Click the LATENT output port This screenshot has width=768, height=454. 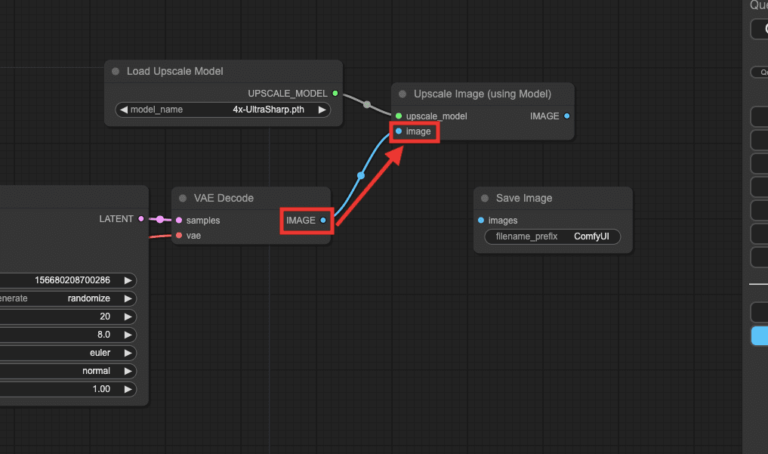141,218
